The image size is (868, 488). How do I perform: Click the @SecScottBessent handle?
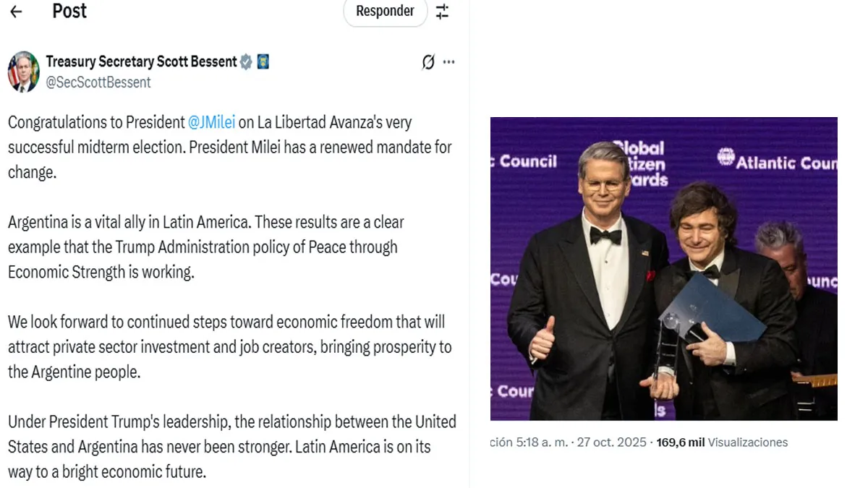pyautogui.click(x=98, y=82)
